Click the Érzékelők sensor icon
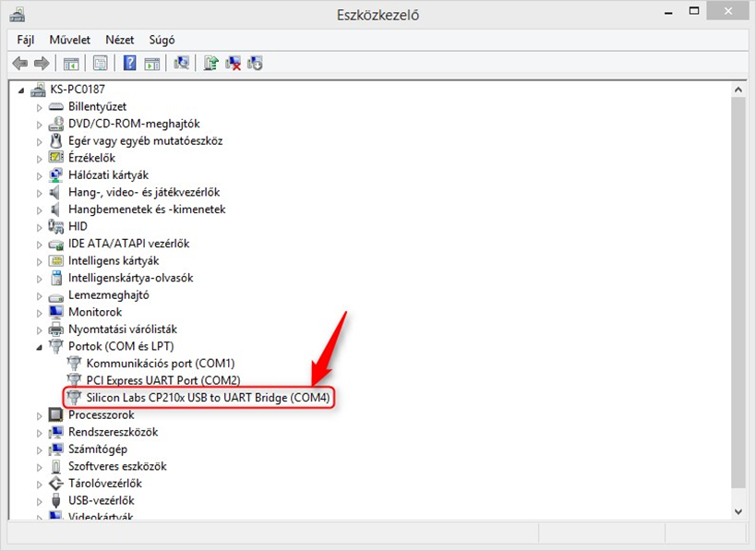The width and height of the screenshot is (756, 551). point(56,158)
